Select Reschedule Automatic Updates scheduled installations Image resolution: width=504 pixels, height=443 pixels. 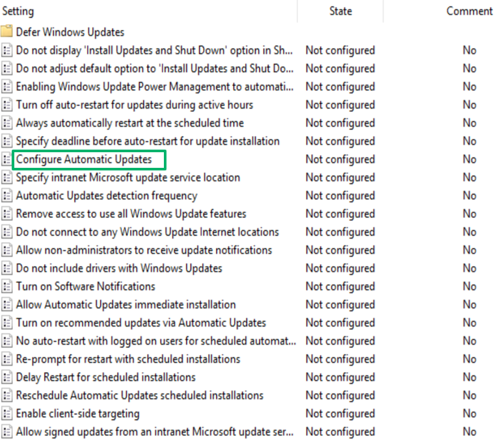pyautogui.click(x=140, y=396)
